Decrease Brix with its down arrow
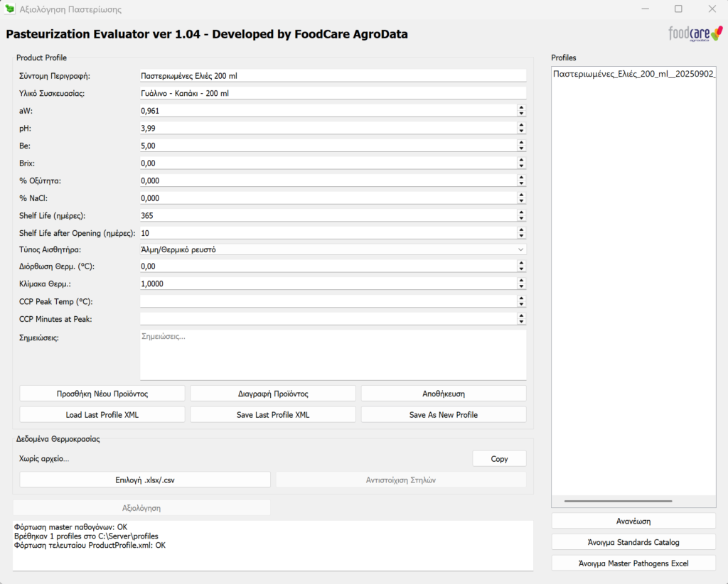728x584 pixels. (521, 166)
